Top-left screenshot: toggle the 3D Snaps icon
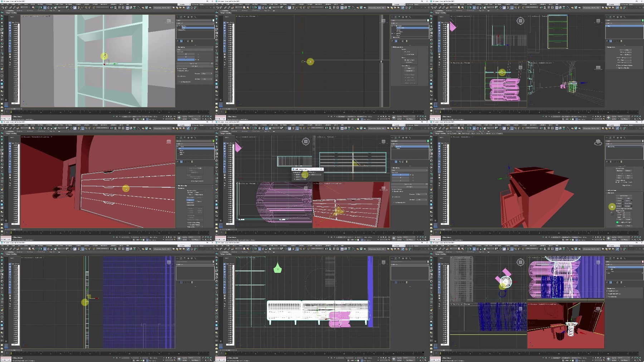The height and width of the screenshot is (362, 644). (78, 8)
